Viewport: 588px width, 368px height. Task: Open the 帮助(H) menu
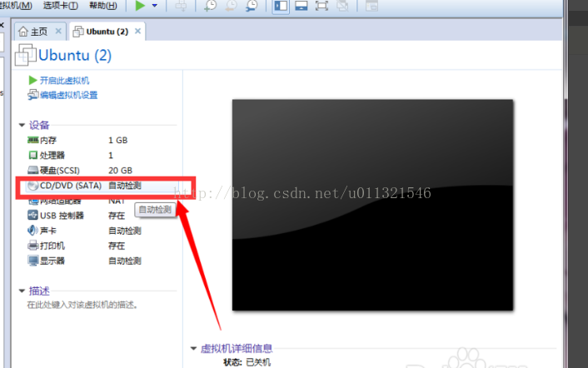[103, 6]
